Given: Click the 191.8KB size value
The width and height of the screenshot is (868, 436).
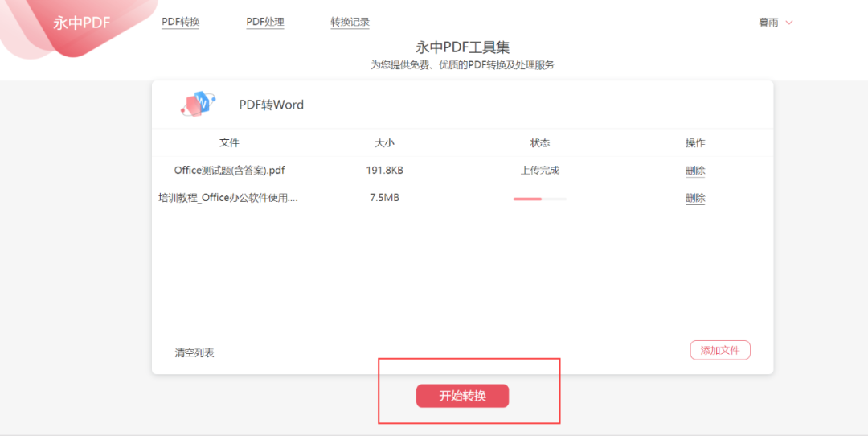Looking at the screenshot, I should tap(385, 170).
